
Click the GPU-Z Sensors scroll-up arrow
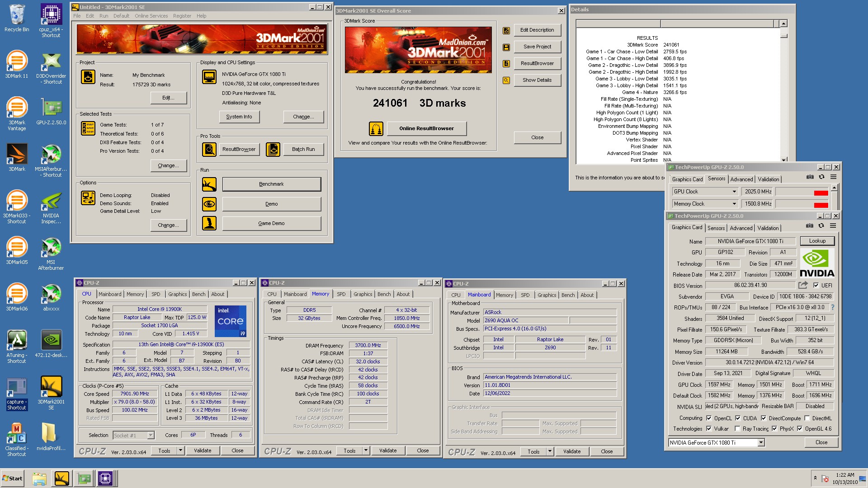[x=835, y=187]
